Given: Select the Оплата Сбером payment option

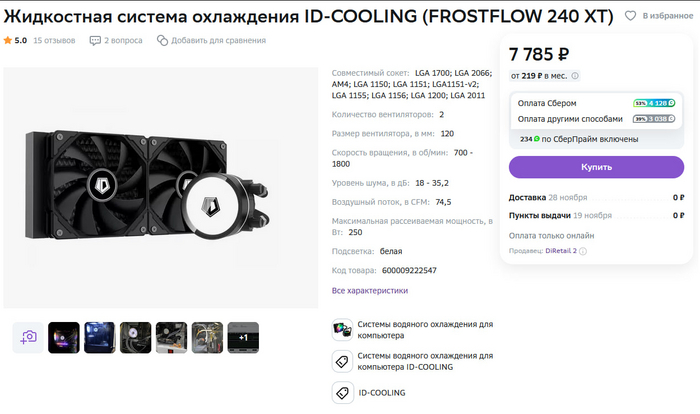Looking at the screenshot, I should [x=596, y=103].
